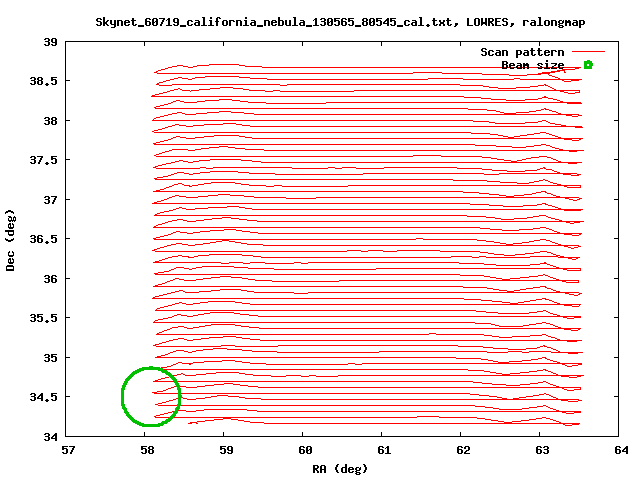
Task: Click the y-axis tick label 38
Action: [51, 121]
